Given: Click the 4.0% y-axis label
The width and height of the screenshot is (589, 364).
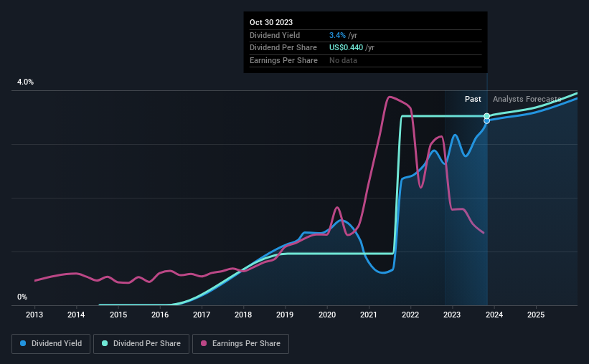Looking at the screenshot, I should coord(25,82).
